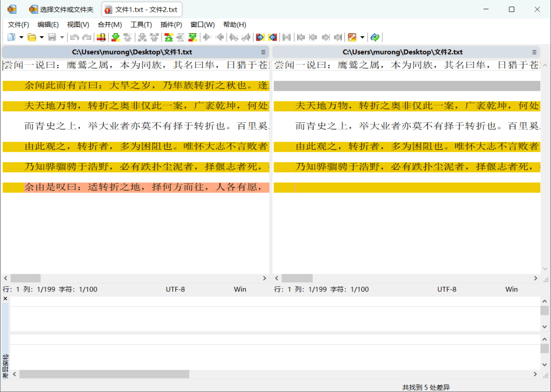
Task: Click the Redo icon
Action: (x=86, y=37)
